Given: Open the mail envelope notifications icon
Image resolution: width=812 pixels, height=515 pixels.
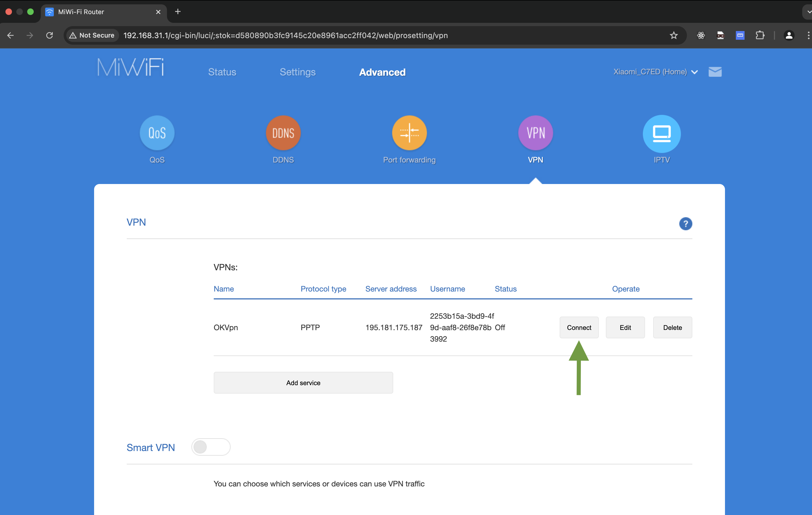Looking at the screenshot, I should click(715, 72).
